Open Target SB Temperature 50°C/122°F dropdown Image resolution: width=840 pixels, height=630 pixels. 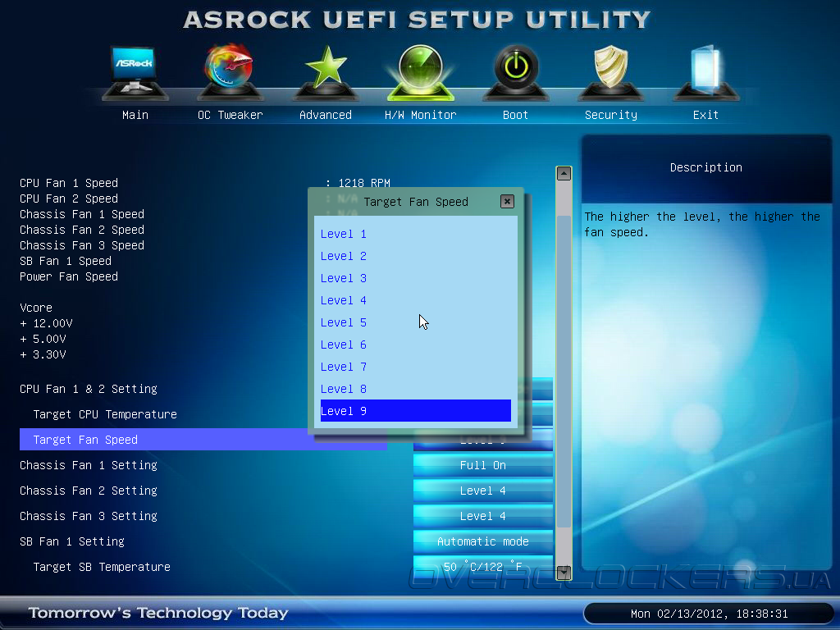[482, 567]
